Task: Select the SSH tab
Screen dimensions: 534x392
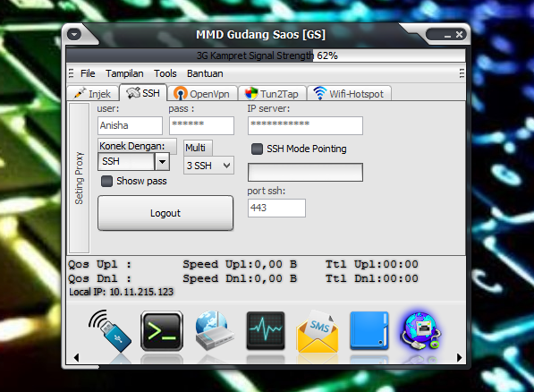Action: point(143,93)
